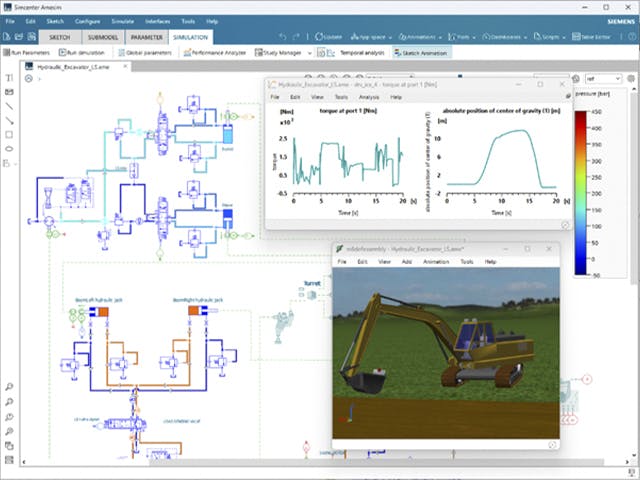
Task: Click the round icon left of the ref dropdown
Action: (x=576, y=78)
